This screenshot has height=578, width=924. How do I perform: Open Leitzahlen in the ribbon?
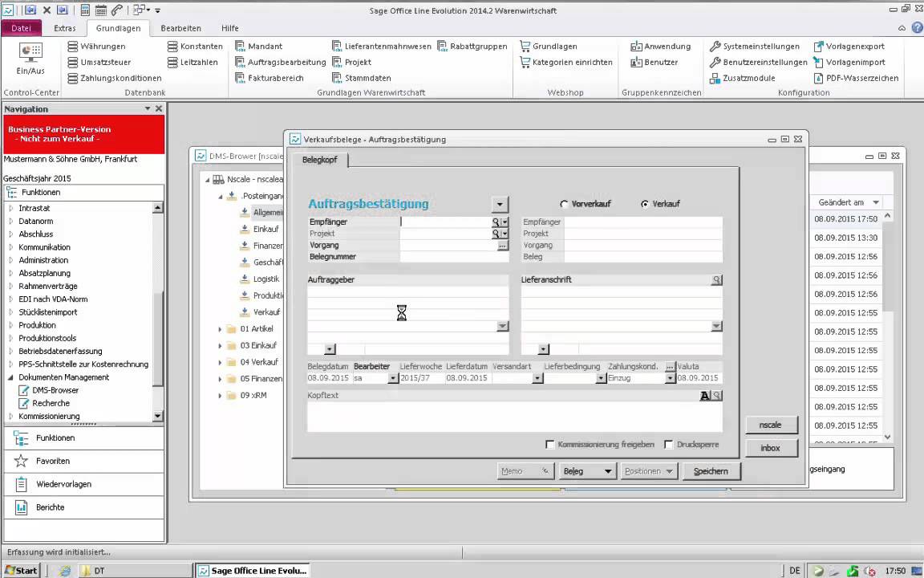(192, 62)
